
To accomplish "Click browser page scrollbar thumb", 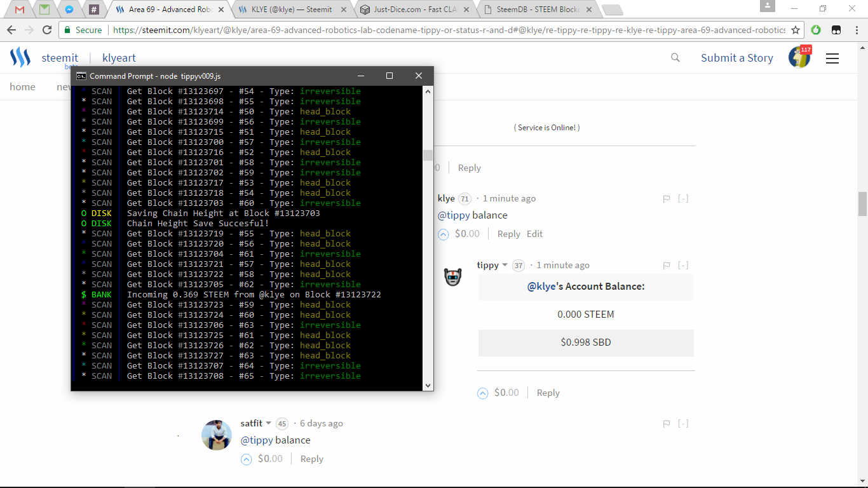I will (863, 204).
